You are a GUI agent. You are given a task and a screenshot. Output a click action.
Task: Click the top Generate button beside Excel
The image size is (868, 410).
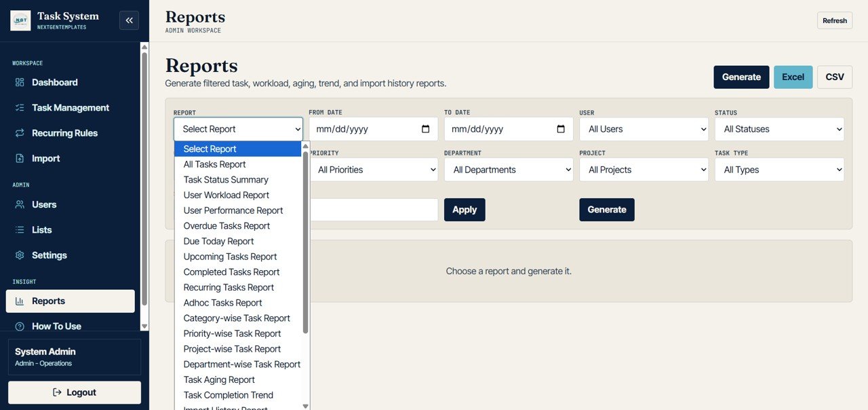[x=741, y=77]
